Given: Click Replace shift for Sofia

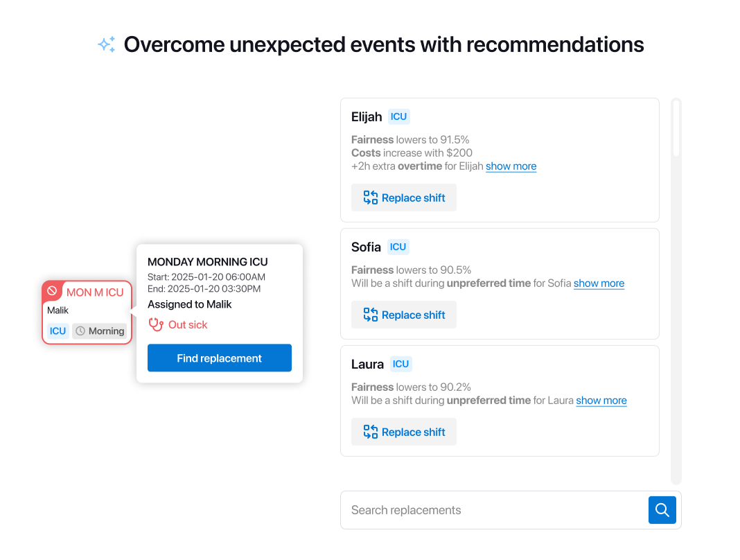Looking at the screenshot, I should 404,315.
